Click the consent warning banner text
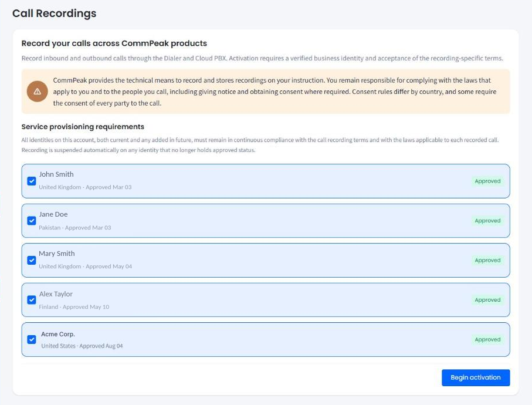Screen dimensions: 532x405 click(275, 92)
